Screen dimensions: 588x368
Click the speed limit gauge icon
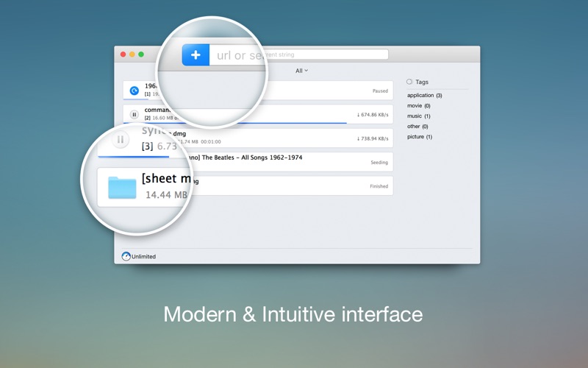[x=126, y=256]
